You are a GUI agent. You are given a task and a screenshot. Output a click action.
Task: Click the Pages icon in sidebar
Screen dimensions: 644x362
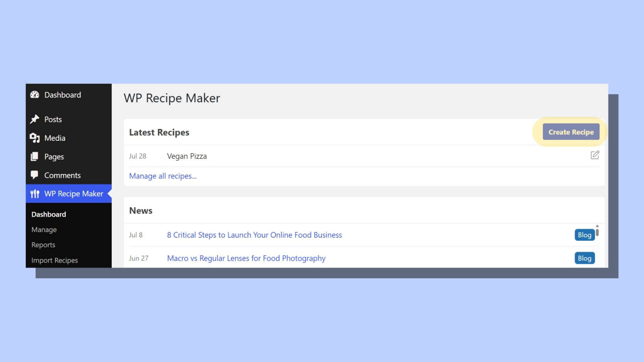click(35, 157)
